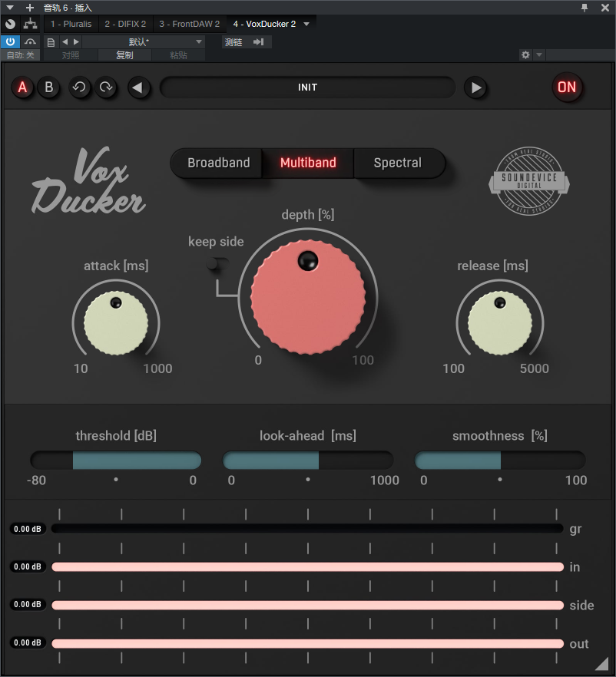Click the in level meter bar
This screenshot has height=677, width=616.
click(307, 567)
